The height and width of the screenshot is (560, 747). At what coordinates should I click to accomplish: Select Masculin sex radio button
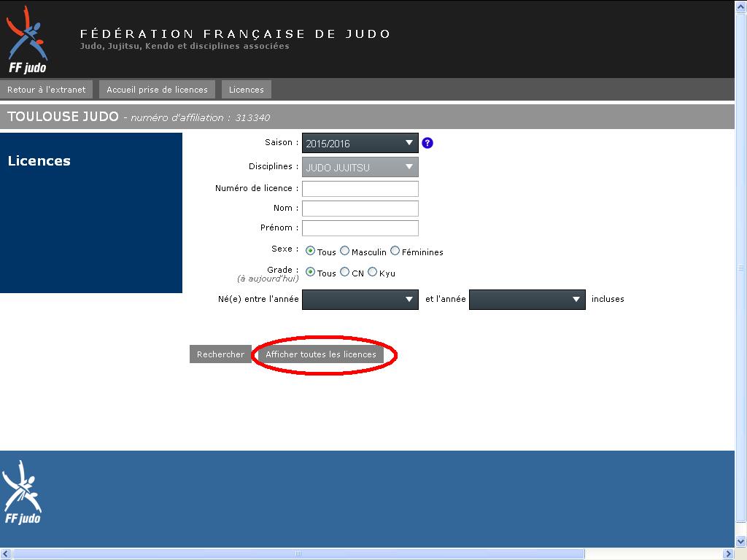click(x=345, y=251)
